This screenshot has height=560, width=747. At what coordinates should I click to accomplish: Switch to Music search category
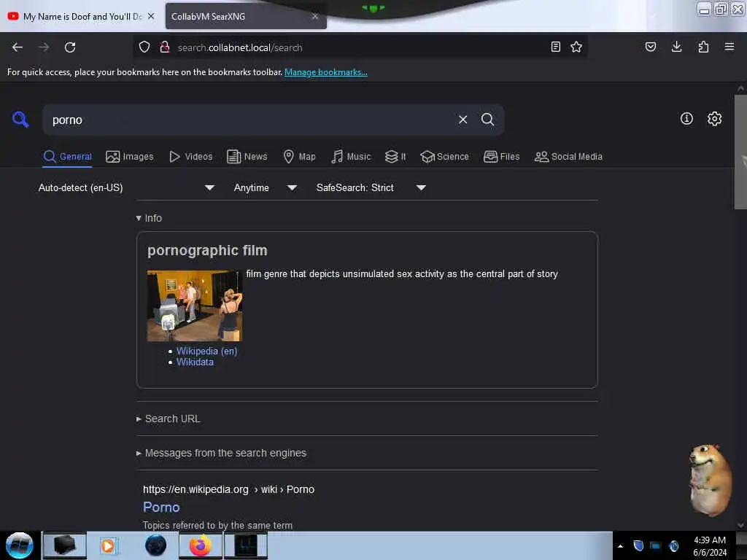(351, 157)
